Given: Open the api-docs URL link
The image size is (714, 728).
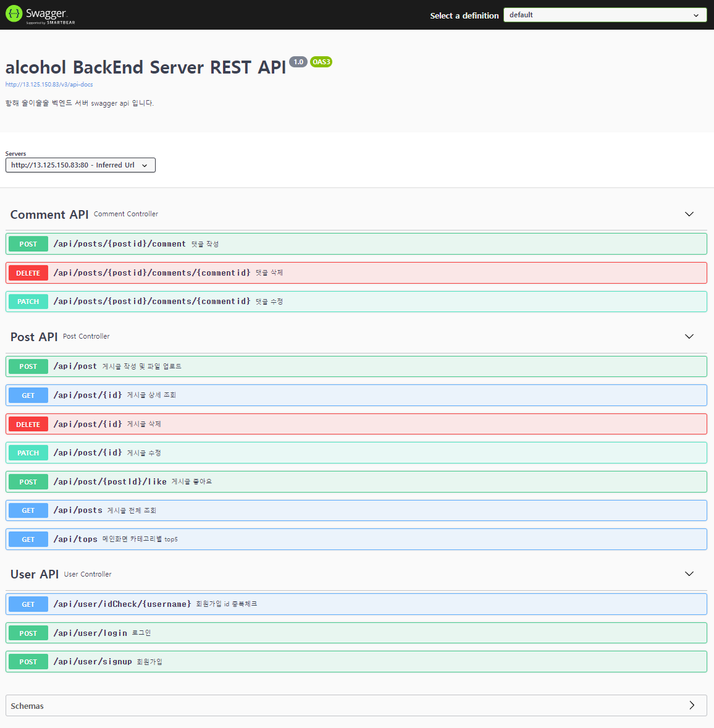Looking at the screenshot, I should (x=49, y=84).
